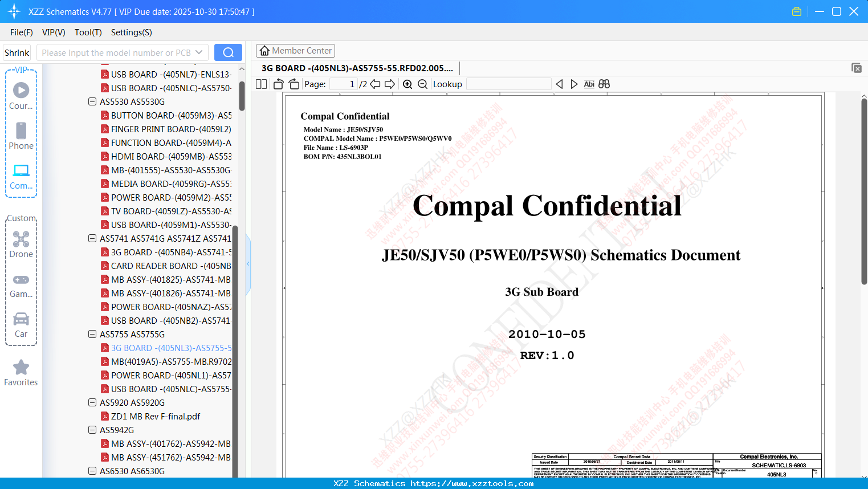Open MEDIA BOARD-(4059RG) file
The height and width of the screenshot is (489, 868).
coord(171,184)
